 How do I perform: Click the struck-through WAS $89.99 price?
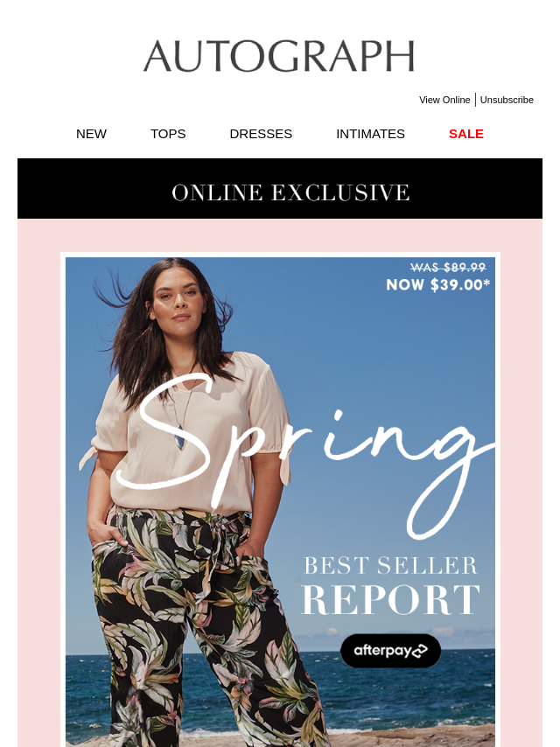[448, 268]
